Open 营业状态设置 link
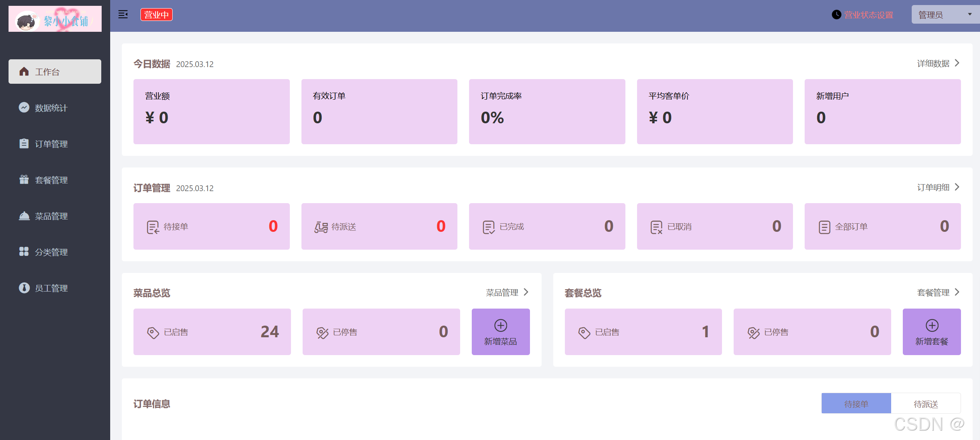Screen dimensions: 980x440 click(869, 15)
